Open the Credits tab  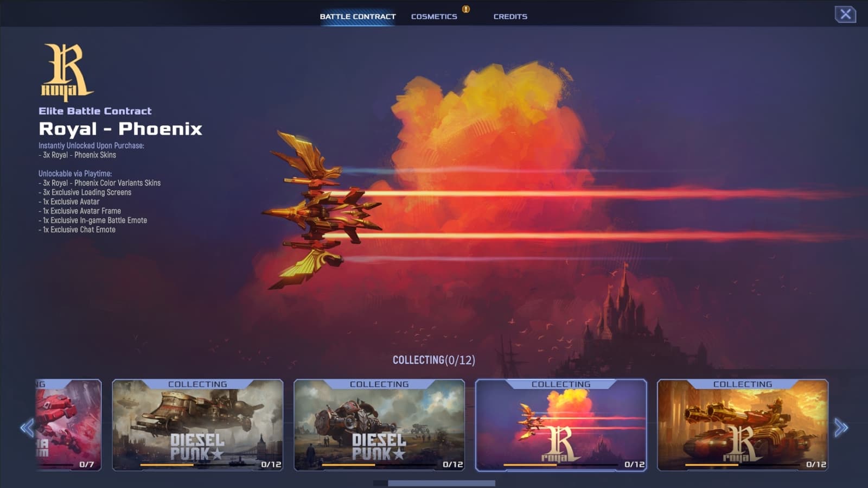coord(510,16)
